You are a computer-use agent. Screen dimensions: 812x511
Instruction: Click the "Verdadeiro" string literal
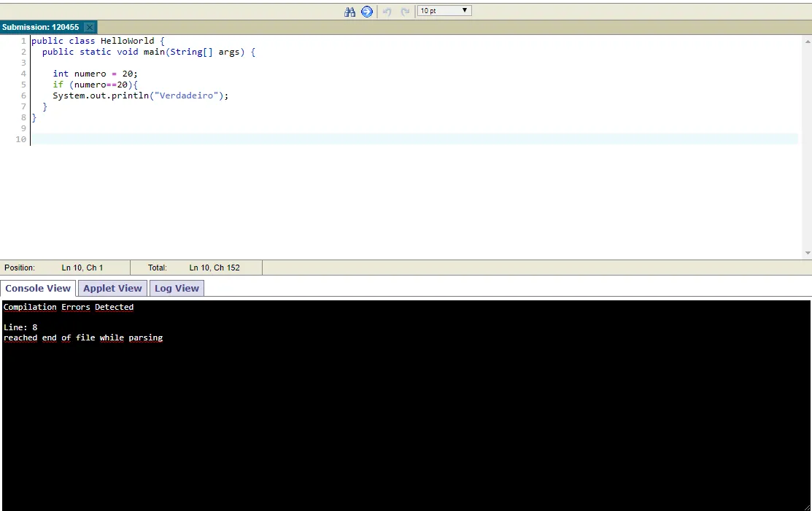186,95
